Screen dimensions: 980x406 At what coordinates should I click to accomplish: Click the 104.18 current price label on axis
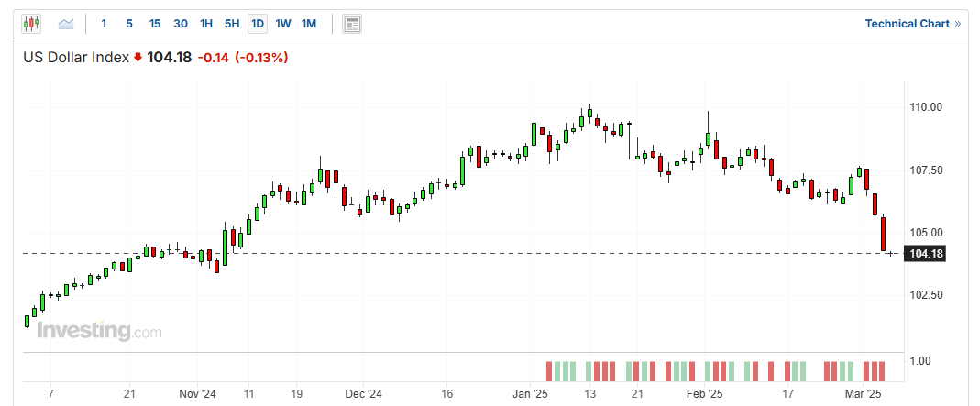point(924,254)
